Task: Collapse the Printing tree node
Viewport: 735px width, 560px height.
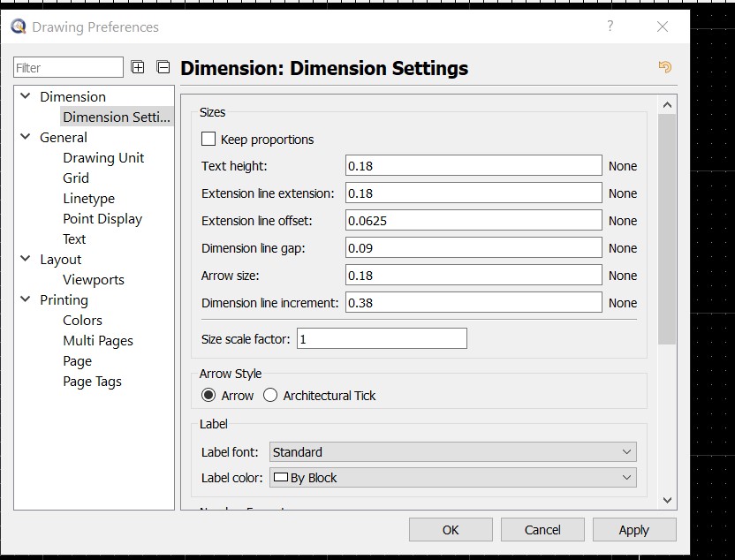Action: 26,299
